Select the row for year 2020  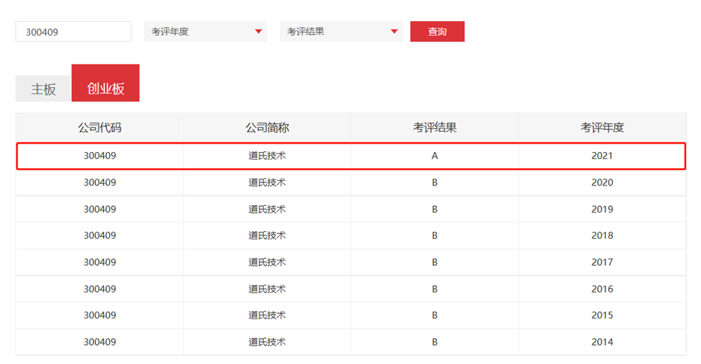click(x=351, y=182)
